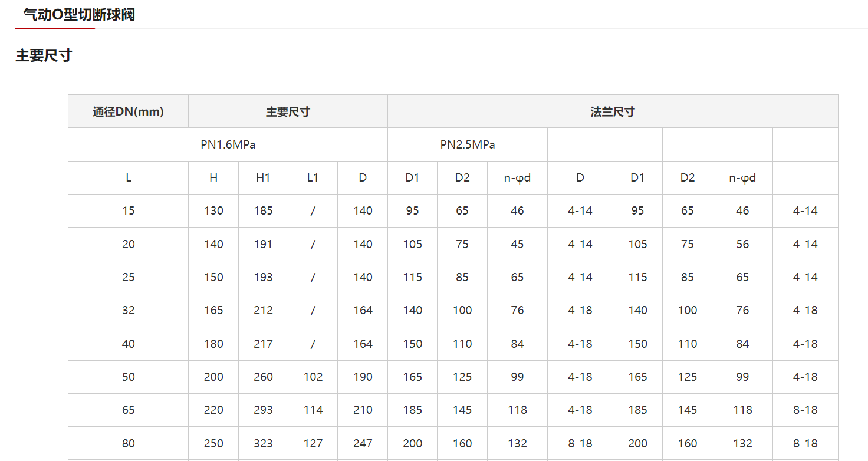Viewport: 868px width, 461px height.
Task: Click the value 180 in the table
Action: [x=213, y=344]
